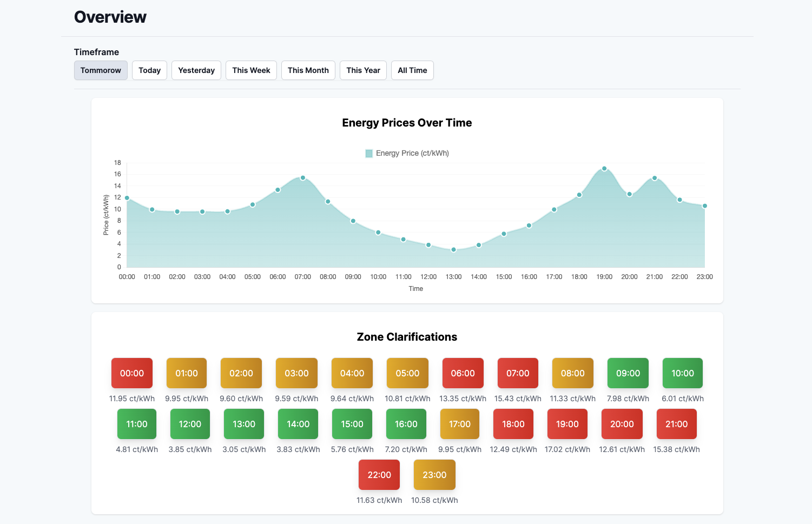Viewport: 812px width, 524px height.
Task: Select the 09:00 green zone tile
Action: tap(628, 373)
